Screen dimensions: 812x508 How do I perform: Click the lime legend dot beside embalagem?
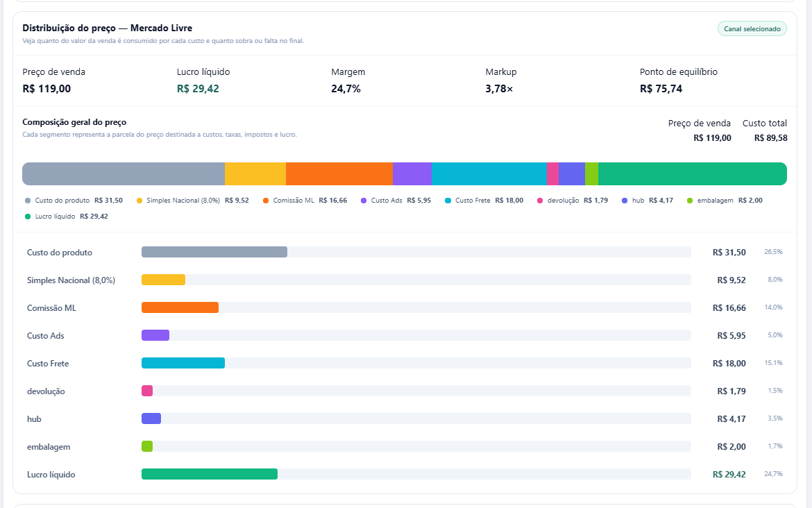690,201
